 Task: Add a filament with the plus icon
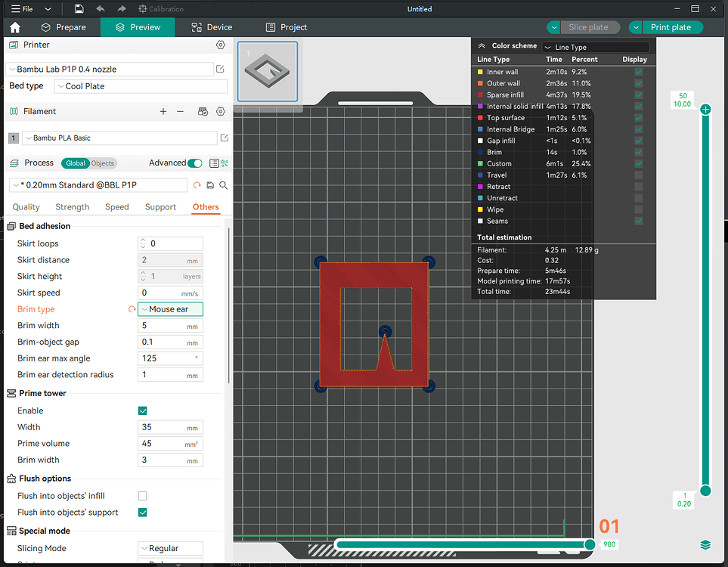pos(163,111)
